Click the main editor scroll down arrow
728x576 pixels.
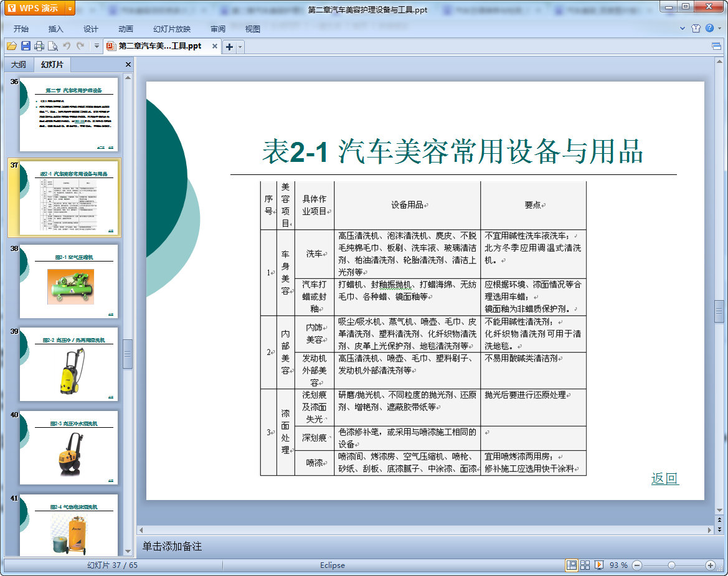coord(719,511)
